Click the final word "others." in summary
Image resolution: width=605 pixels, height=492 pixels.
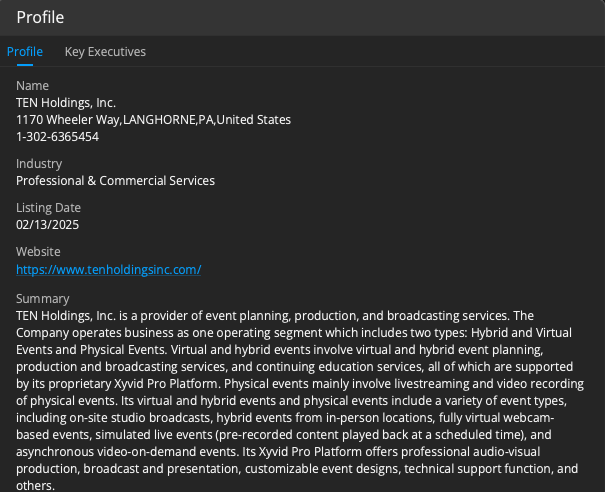click(35, 485)
